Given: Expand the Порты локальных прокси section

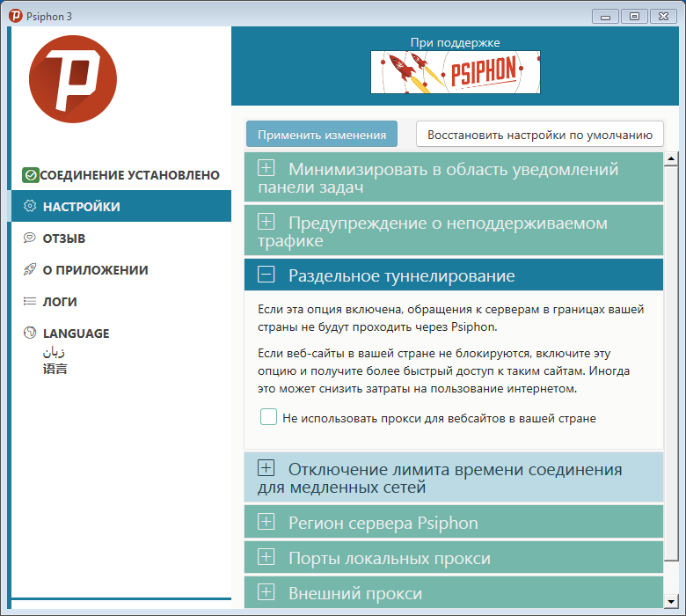Looking at the screenshot, I should tap(266, 558).
